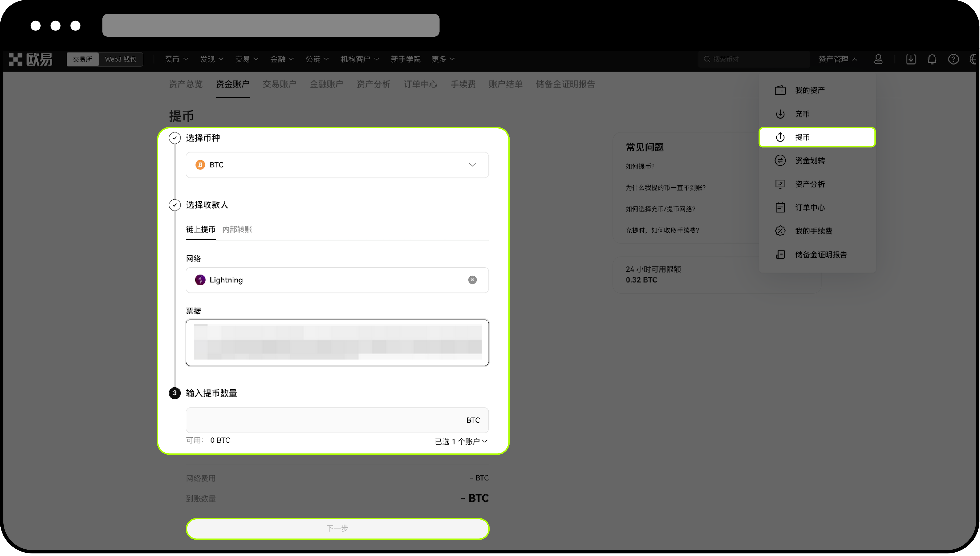
Task: Click the 提币 withdraw icon
Action: click(780, 137)
